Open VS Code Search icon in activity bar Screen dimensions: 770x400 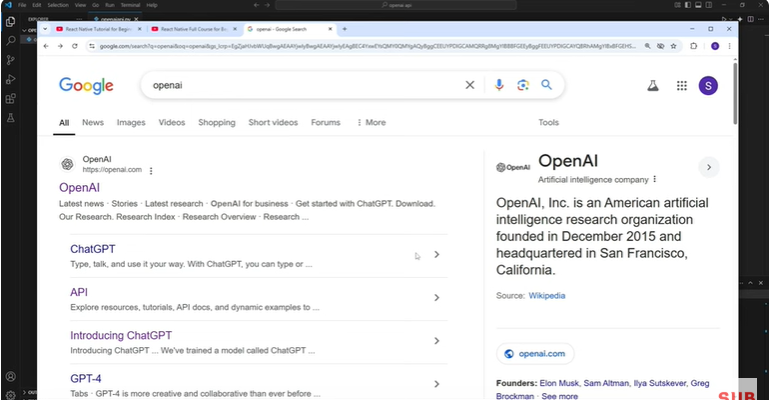pyautogui.click(x=10, y=41)
